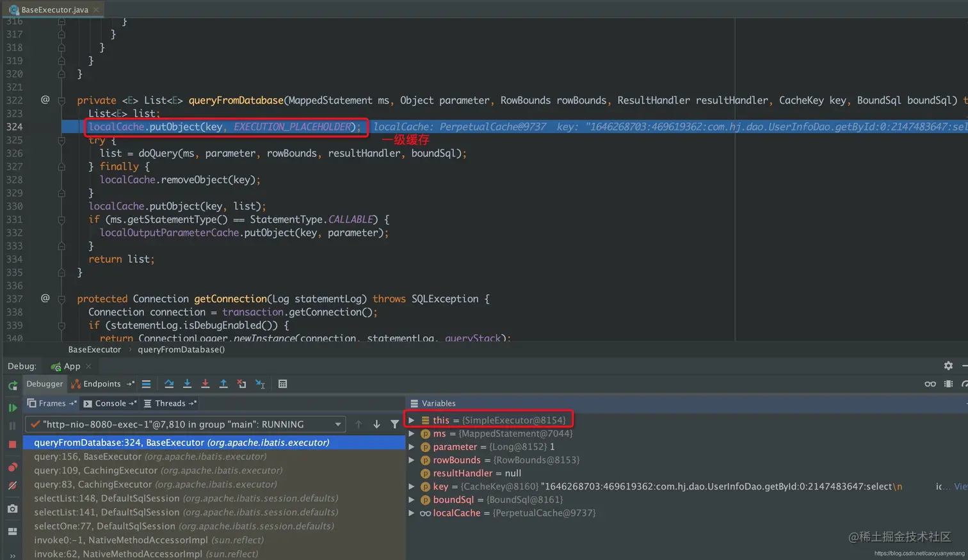Screen dimensions: 968x560
Task: Open the Frames tab
Action: pos(51,403)
